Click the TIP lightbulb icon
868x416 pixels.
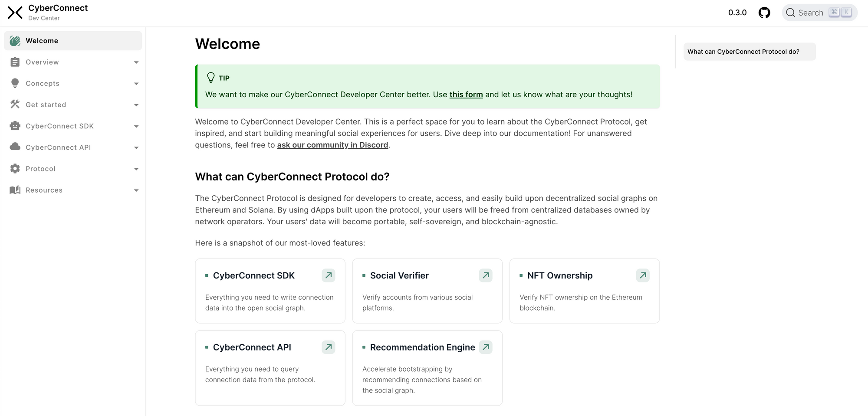tap(211, 78)
